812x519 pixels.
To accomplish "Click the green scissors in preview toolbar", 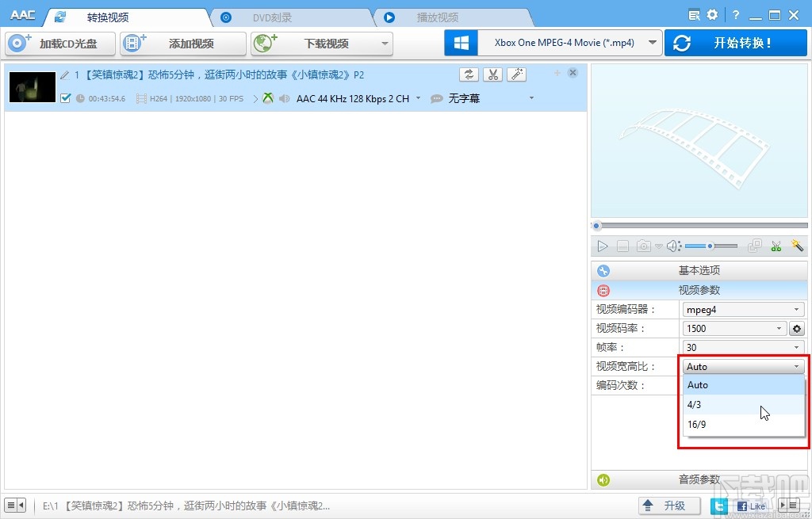I will pos(776,246).
